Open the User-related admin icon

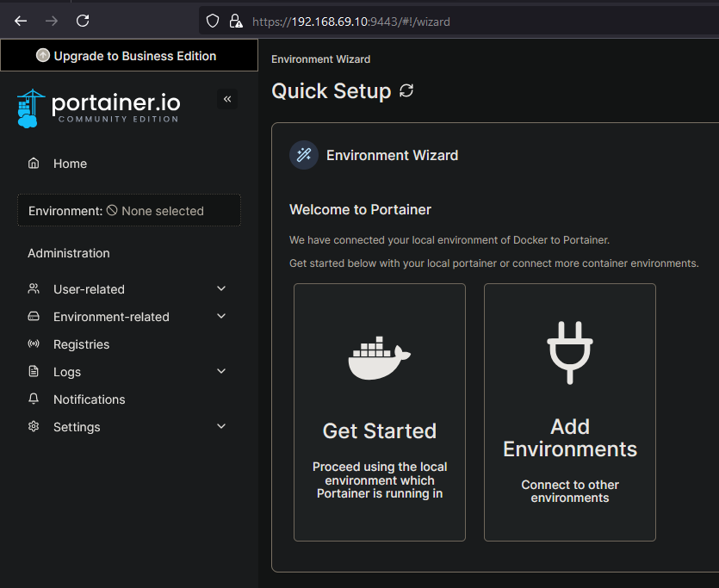coord(33,288)
